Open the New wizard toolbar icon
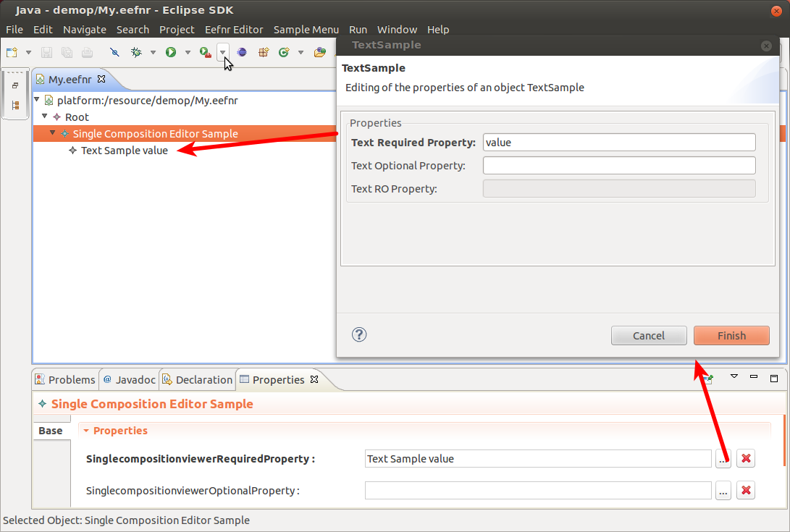This screenshot has height=532, width=790. click(12, 52)
